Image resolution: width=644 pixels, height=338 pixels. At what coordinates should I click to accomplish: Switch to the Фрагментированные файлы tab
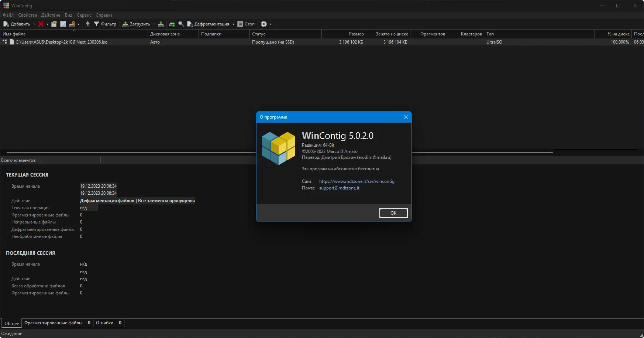(x=57, y=323)
